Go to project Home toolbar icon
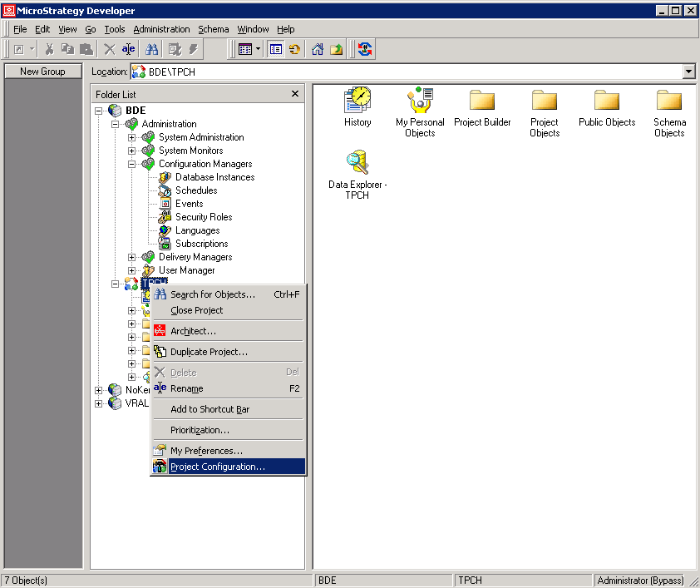Viewport: 700px width, 588px height. (318, 49)
